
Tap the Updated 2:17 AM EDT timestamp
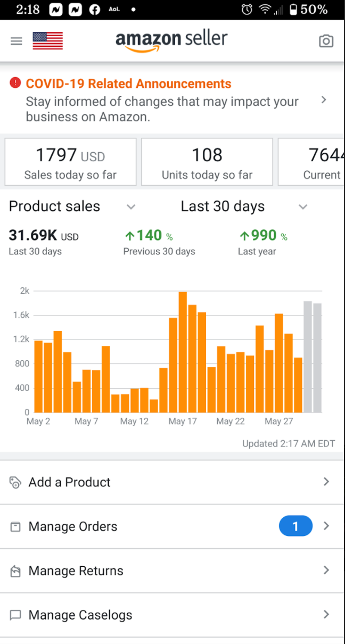click(289, 443)
